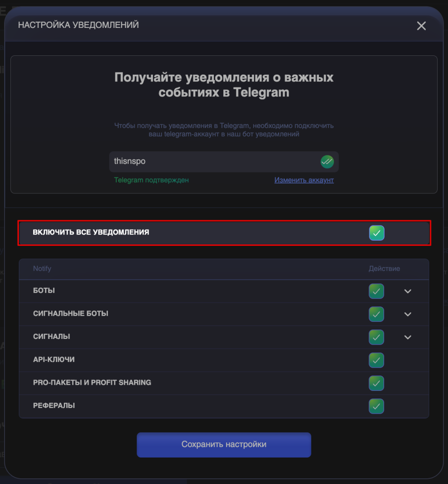
Task: Click the 'Сохранить настройки' button
Action: tap(224, 445)
